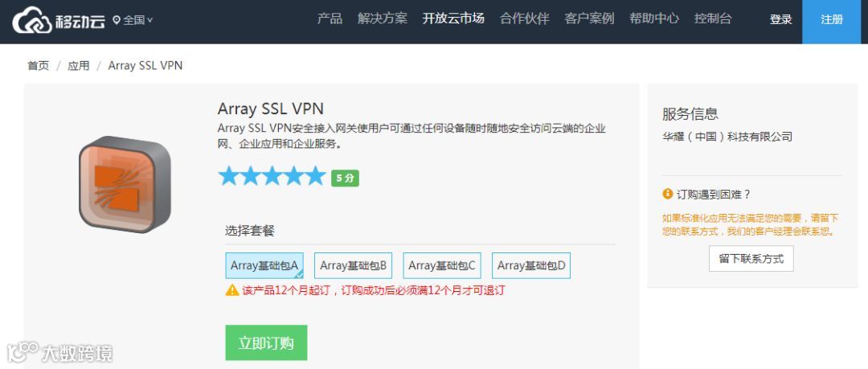The image size is (868, 369).
Task: Click the 首页 breadcrumb link
Action: click(x=39, y=65)
